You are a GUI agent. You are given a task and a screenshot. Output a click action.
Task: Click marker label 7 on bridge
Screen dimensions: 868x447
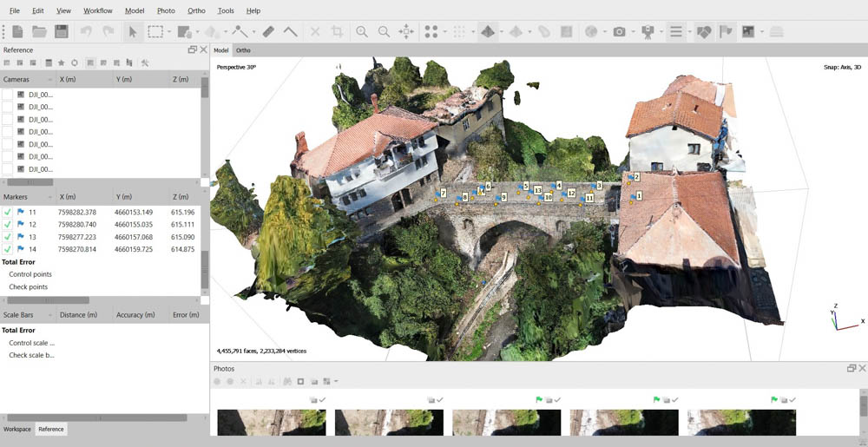click(444, 193)
